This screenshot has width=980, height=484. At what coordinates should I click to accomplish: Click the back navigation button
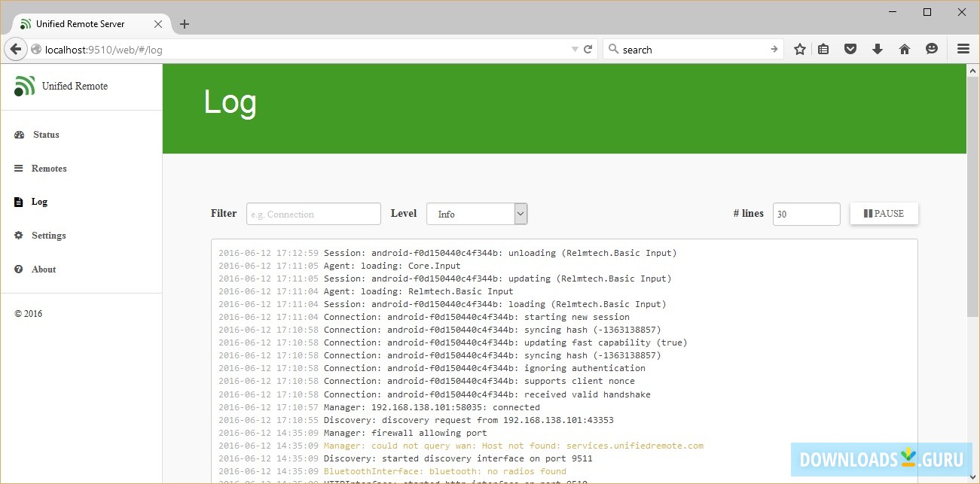[15, 48]
